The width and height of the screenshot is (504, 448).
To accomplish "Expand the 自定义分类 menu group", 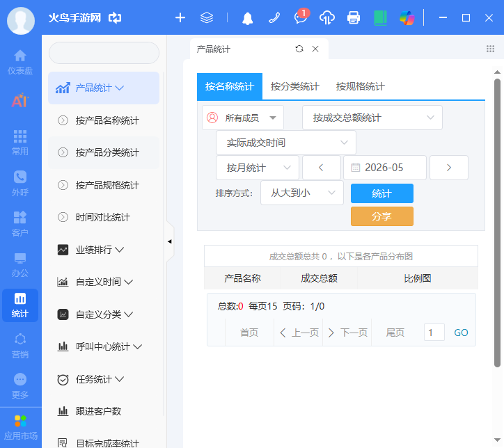I will click(104, 314).
